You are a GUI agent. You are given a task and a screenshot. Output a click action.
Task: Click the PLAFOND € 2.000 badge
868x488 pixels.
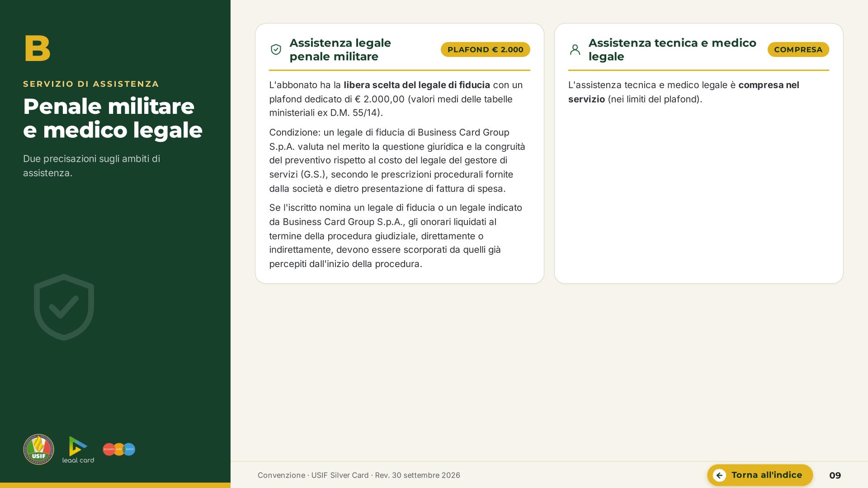click(x=485, y=50)
